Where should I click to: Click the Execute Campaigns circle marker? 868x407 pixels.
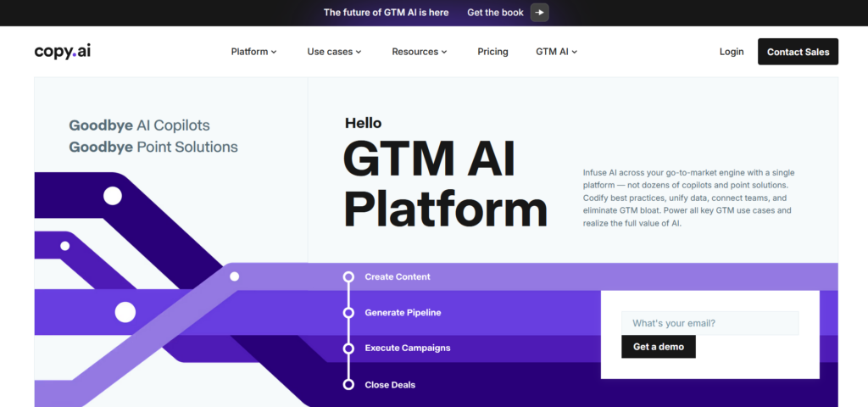point(348,348)
